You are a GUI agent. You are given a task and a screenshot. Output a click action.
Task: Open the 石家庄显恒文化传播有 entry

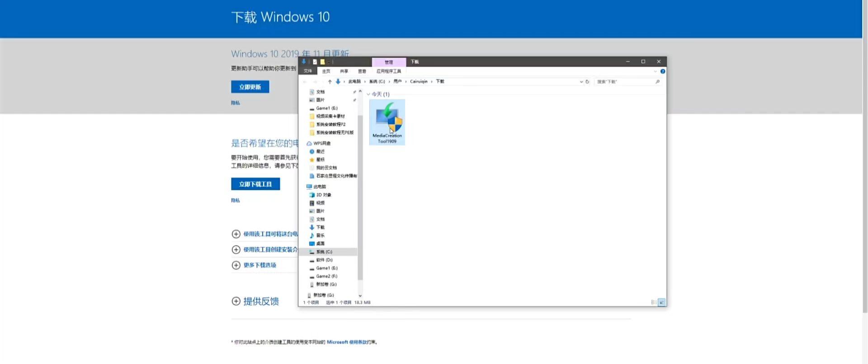(x=336, y=176)
